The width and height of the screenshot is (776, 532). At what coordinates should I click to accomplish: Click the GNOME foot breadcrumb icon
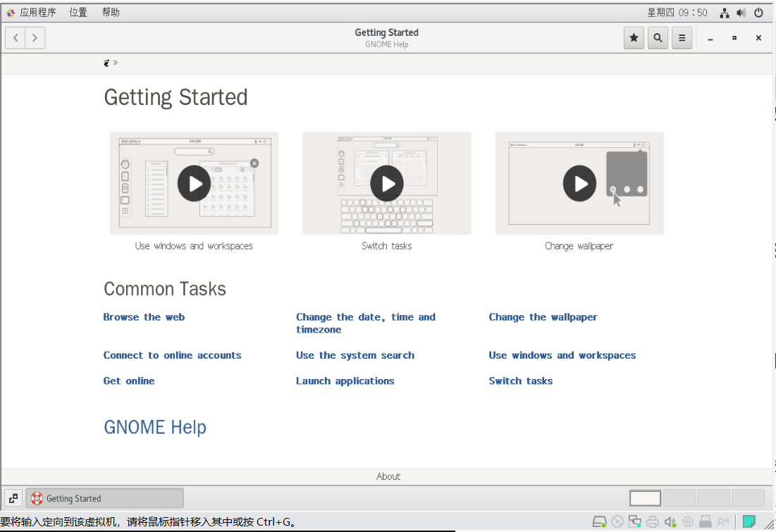(x=106, y=63)
